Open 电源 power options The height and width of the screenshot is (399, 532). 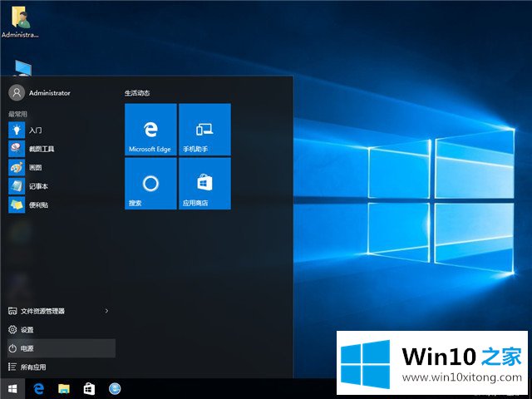click(x=61, y=348)
